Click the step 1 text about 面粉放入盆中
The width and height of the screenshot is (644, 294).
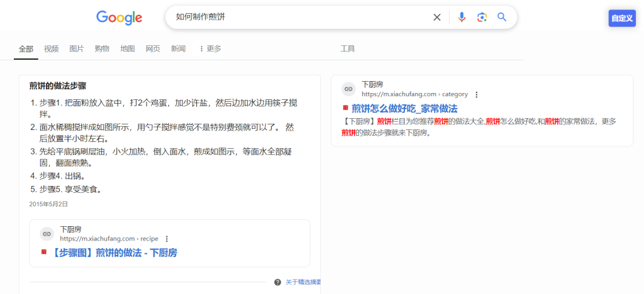click(169, 108)
